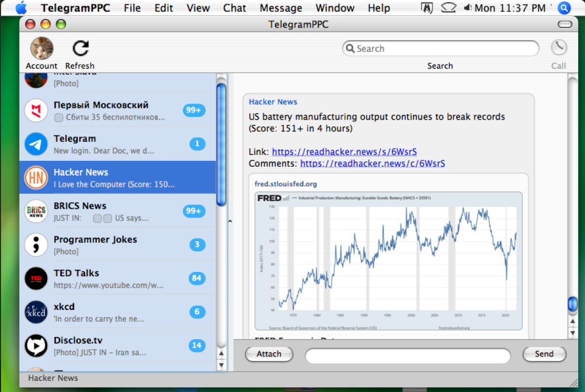Click the binoculars icon in menu bar
This screenshot has width=585, height=392.
(x=426, y=7)
